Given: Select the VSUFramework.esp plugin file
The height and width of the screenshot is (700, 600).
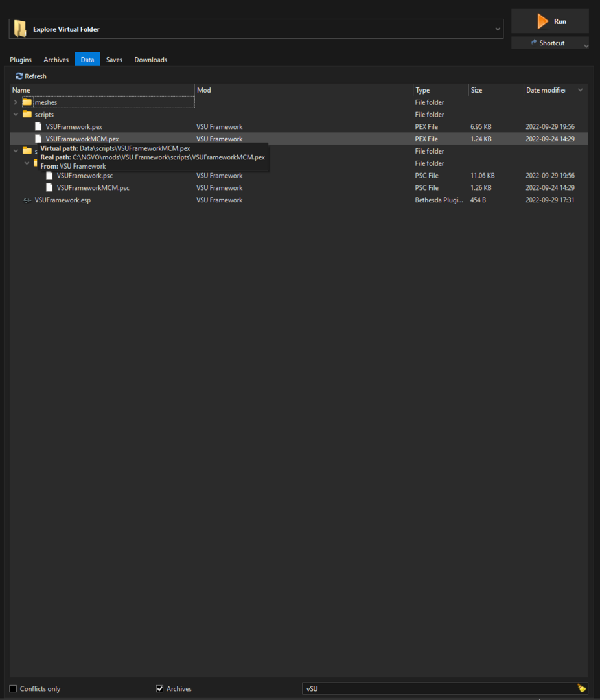Looking at the screenshot, I should pyautogui.click(x=299, y=200).
